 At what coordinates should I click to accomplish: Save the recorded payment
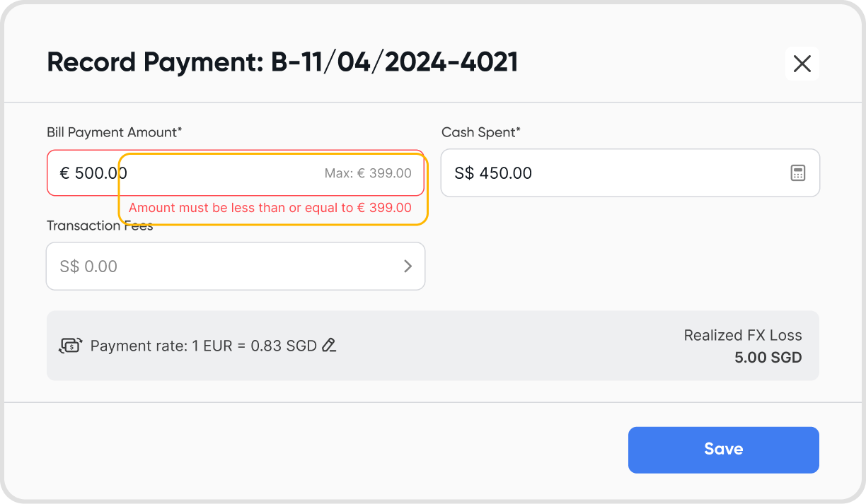pyautogui.click(x=723, y=450)
